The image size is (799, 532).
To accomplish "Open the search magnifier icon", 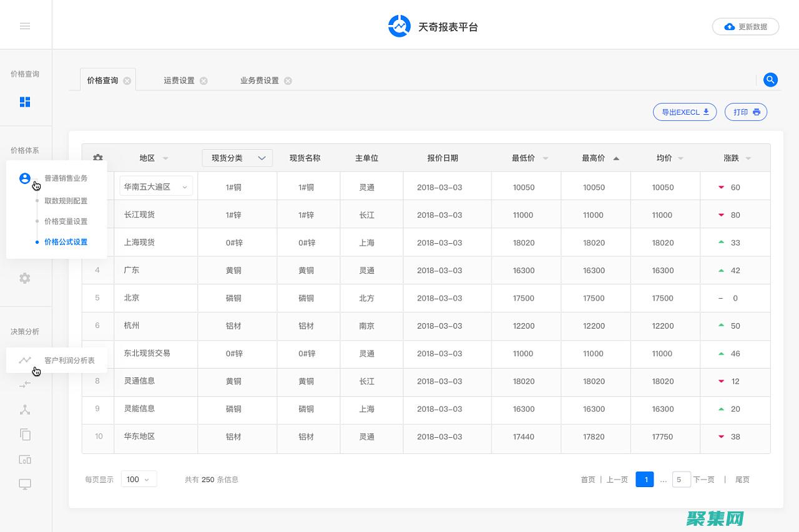I will pos(770,80).
